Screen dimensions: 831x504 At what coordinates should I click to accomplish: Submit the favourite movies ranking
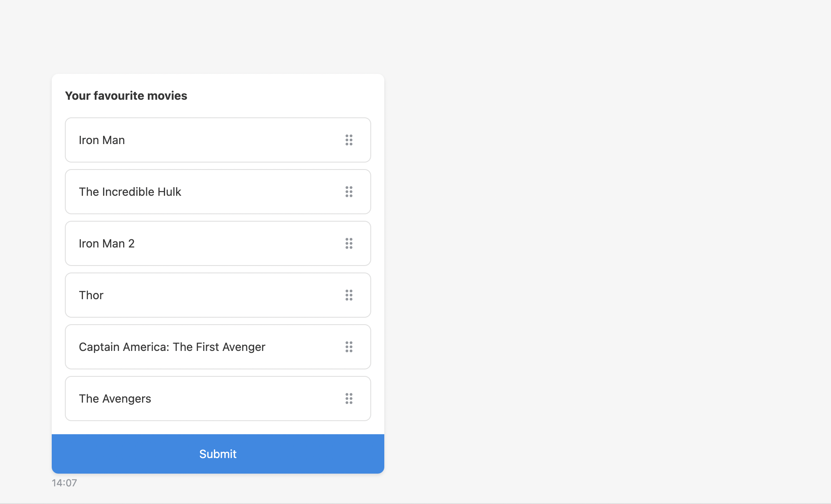pyautogui.click(x=218, y=454)
